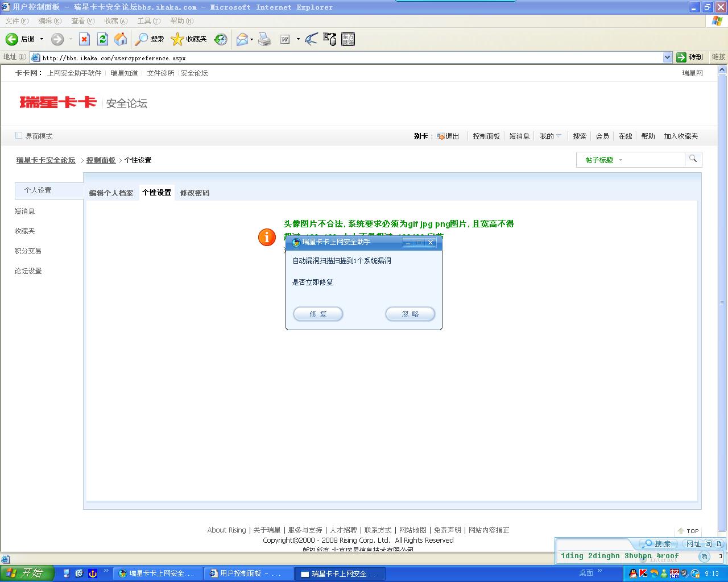Click the Windows 开始 Start button
The image size is (728, 582).
[27, 573]
